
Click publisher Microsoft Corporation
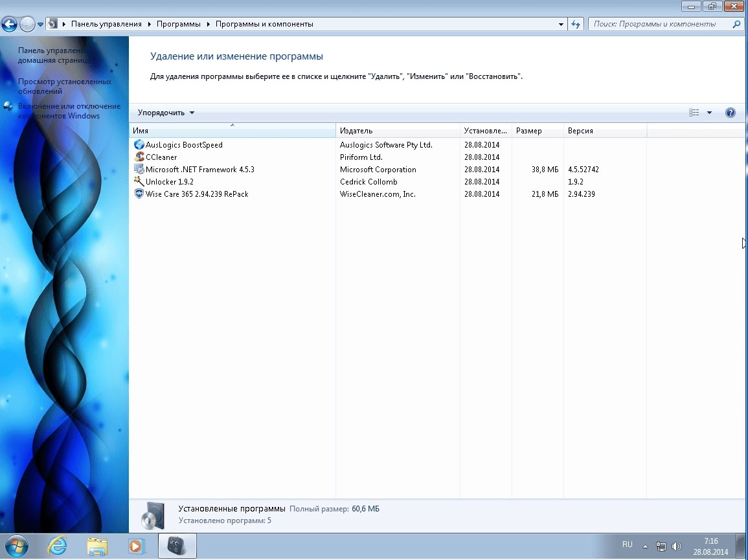point(378,170)
